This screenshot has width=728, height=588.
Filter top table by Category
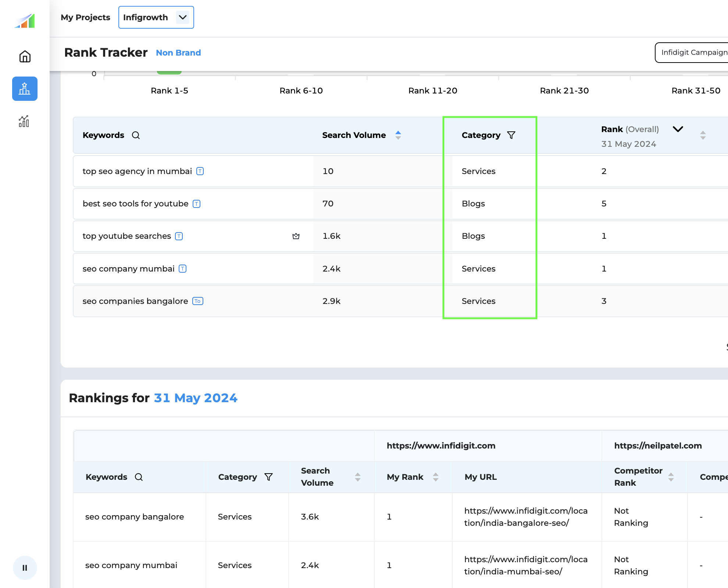511,135
